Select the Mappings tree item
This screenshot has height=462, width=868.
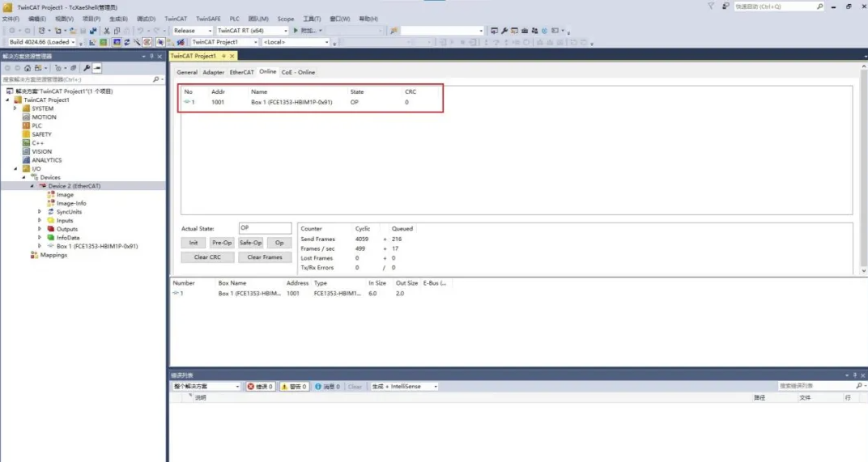[53, 255]
